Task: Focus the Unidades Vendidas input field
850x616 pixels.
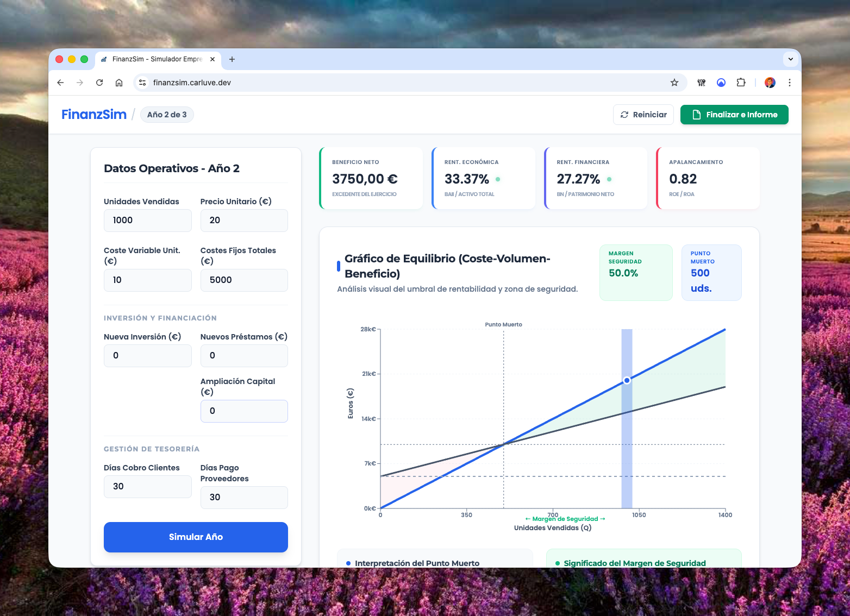Action: pyautogui.click(x=147, y=221)
